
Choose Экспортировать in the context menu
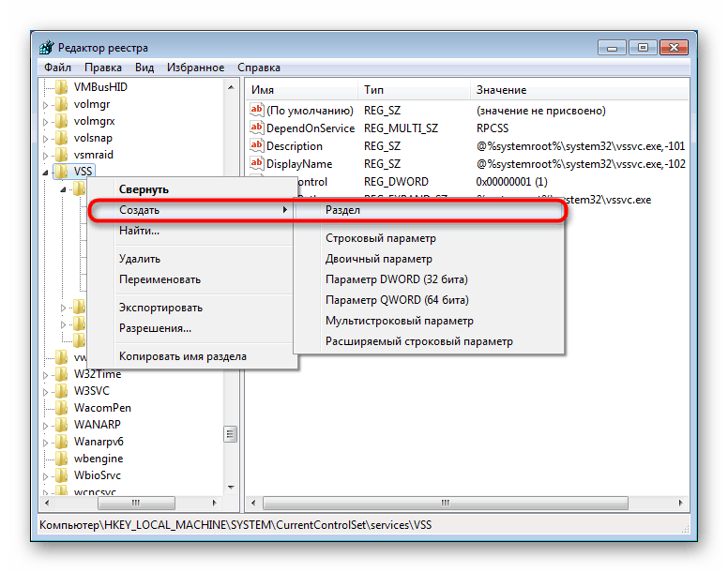pyautogui.click(x=191, y=308)
